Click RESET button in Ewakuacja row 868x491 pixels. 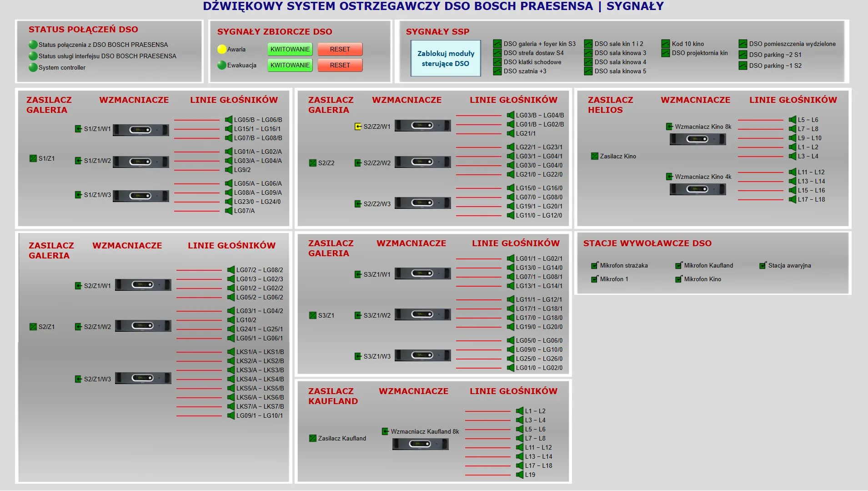(x=340, y=65)
